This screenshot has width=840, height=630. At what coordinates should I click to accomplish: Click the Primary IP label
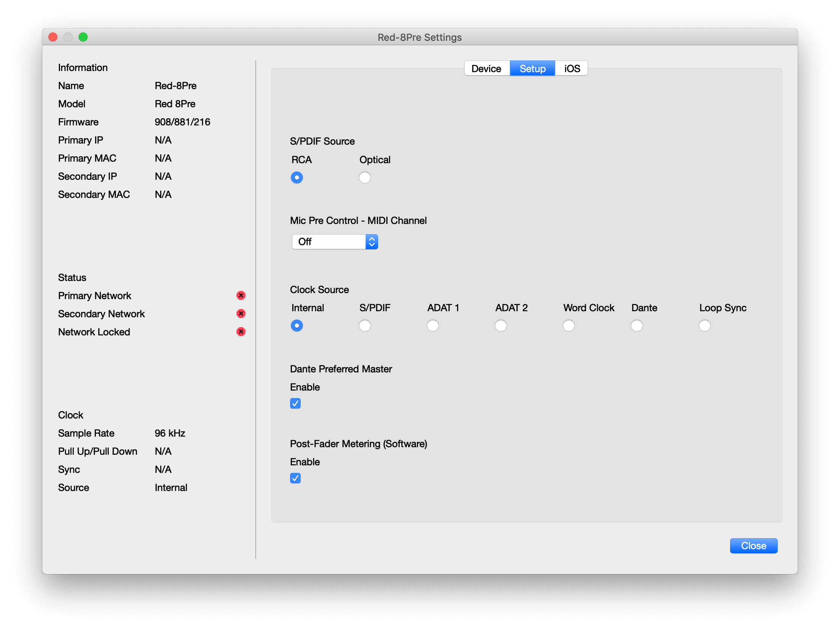(x=80, y=140)
